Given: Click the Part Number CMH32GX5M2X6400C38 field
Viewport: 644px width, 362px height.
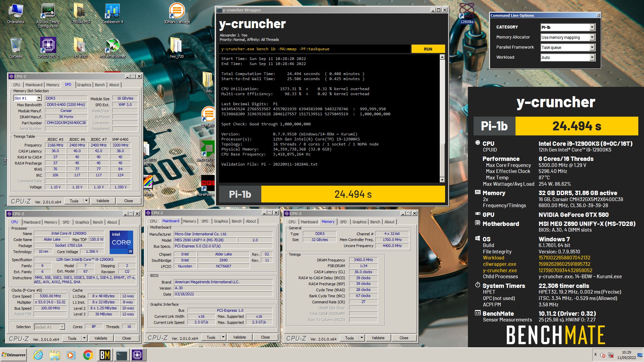Looking at the screenshot, I should tap(66, 123).
